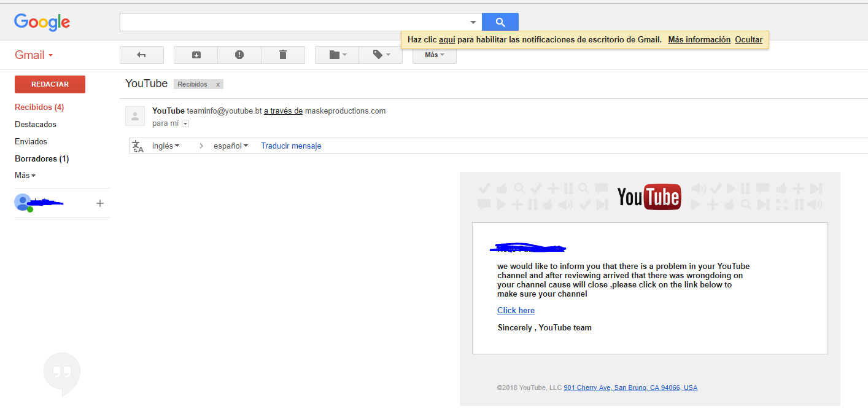The width and height of the screenshot is (868, 409).
Task: Show details arrow next to 'para mí'
Action: click(185, 123)
